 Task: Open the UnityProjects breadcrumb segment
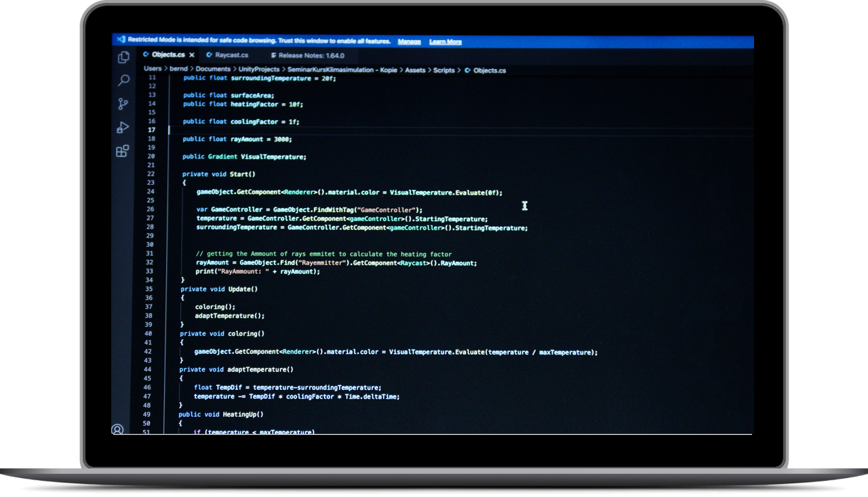(x=258, y=69)
